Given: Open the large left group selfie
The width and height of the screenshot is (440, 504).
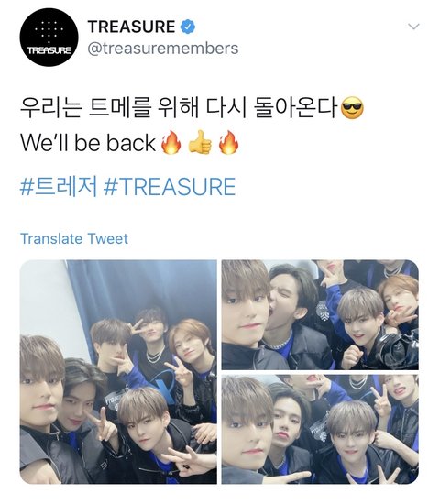Looking at the screenshot, I should click(x=118, y=372).
